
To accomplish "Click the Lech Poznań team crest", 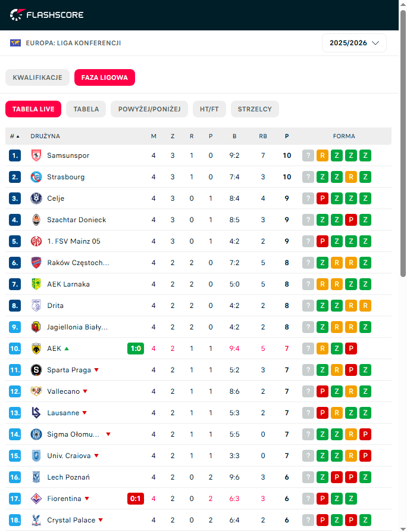I will 36,477.
